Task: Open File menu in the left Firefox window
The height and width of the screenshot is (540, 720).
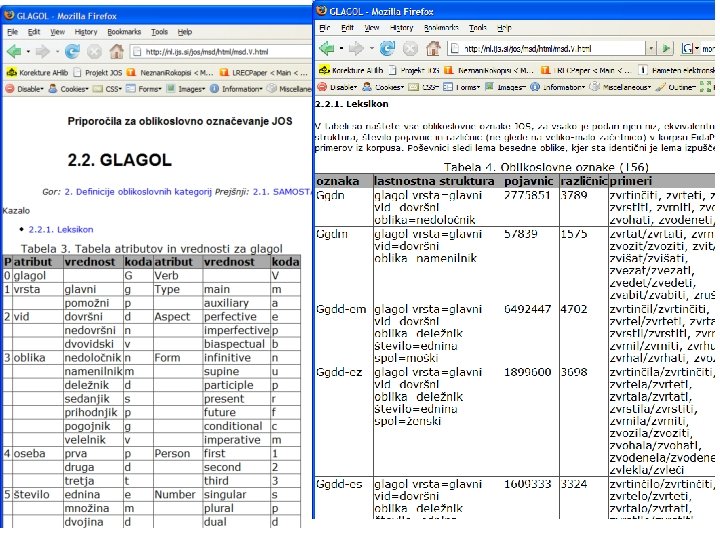Action: pyautogui.click(x=12, y=32)
